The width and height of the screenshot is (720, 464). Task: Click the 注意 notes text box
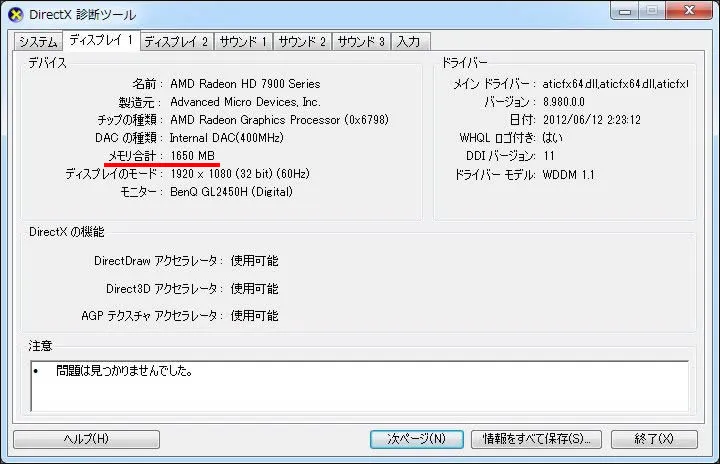pyautogui.click(x=360, y=386)
